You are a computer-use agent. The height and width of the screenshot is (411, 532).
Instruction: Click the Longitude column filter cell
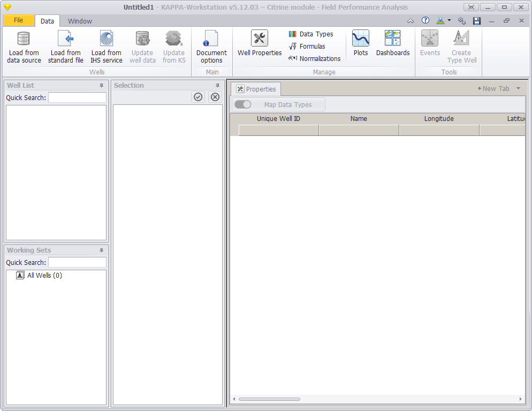(439, 130)
